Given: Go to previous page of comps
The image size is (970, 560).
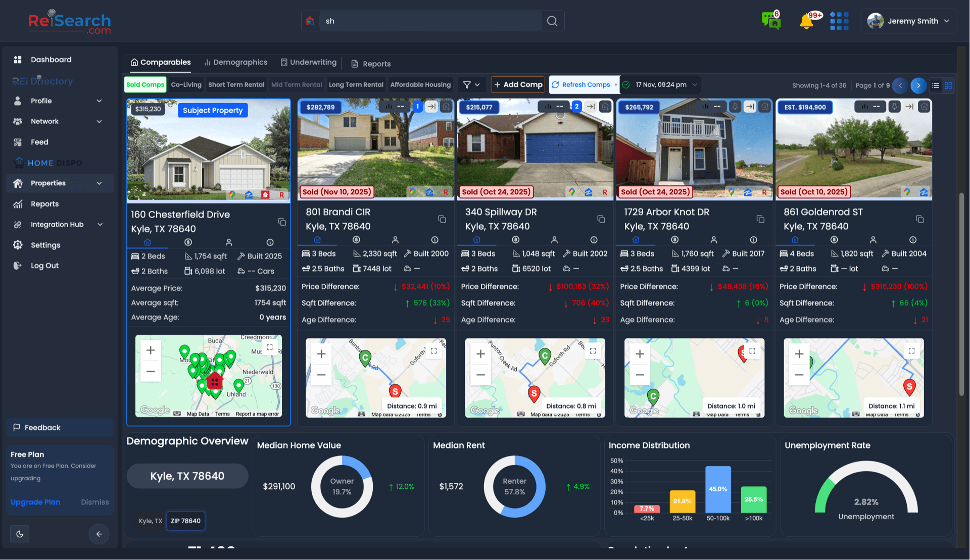Looking at the screenshot, I should [x=900, y=85].
